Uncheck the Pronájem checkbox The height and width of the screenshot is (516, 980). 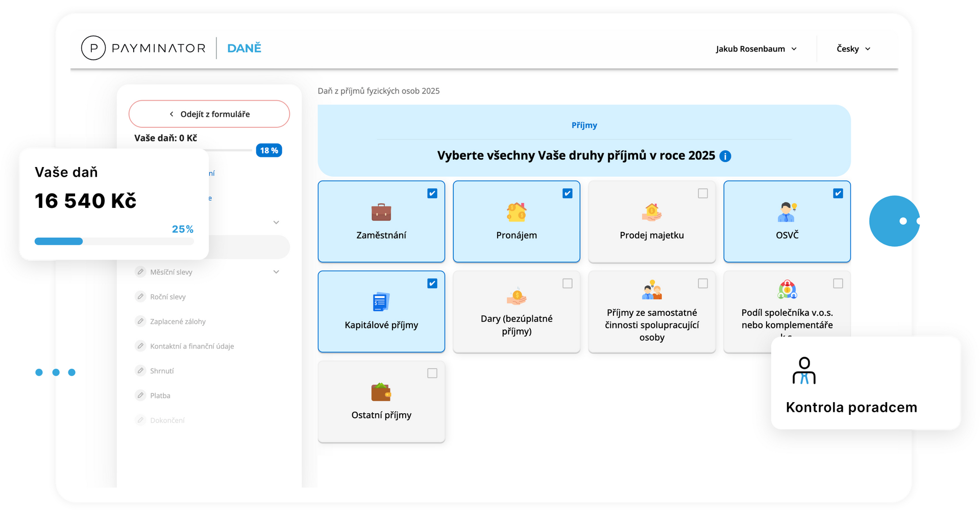coord(568,193)
